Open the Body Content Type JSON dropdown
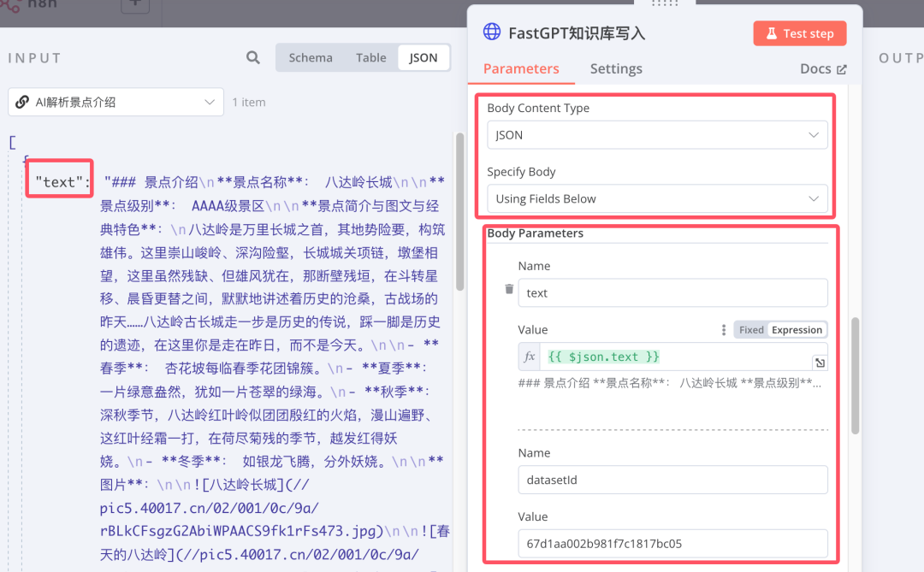The height and width of the screenshot is (572, 924). click(657, 135)
